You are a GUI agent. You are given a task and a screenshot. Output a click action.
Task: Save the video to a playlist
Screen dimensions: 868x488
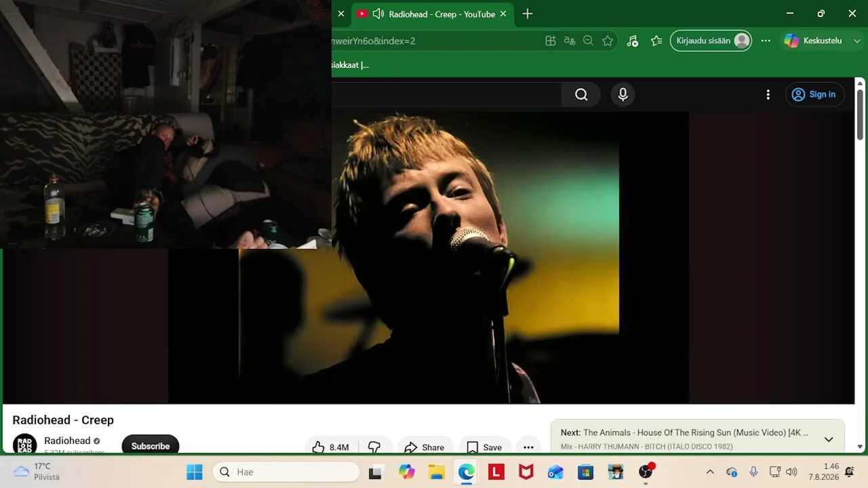(x=484, y=447)
